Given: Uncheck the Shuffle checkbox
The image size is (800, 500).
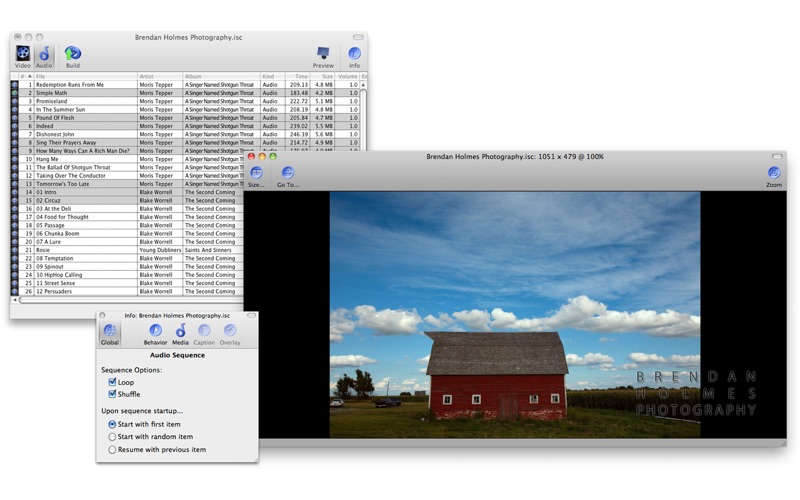Looking at the screenshot, I should 112,393.
